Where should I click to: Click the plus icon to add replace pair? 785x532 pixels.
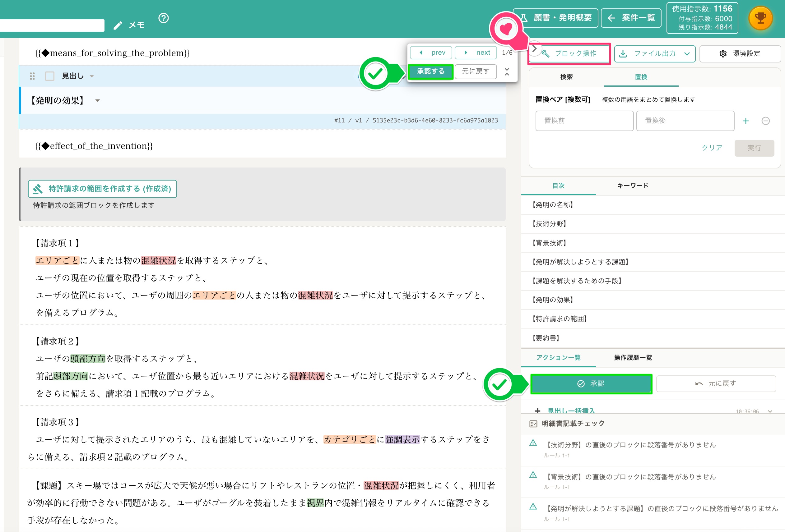point(746,121)
